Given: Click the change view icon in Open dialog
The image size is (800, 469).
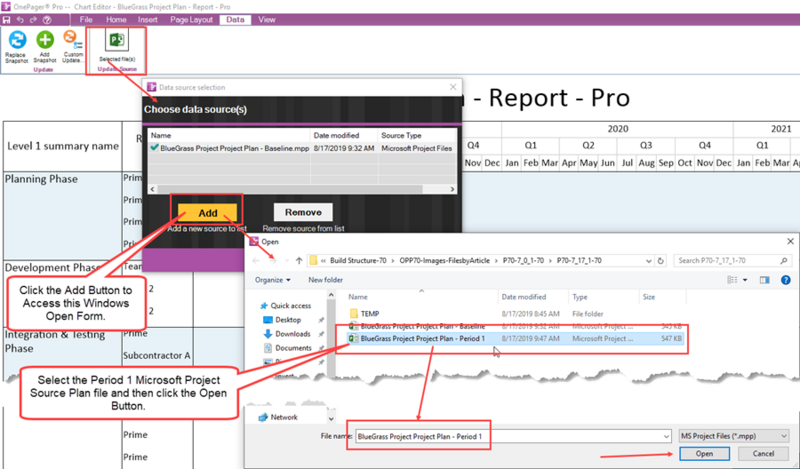Looking at the screenshot, I should click(733, 280).
